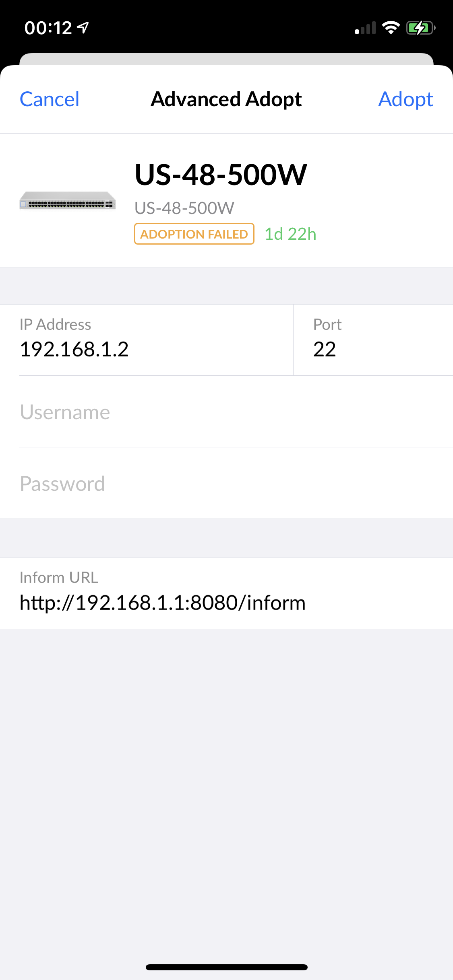The width and height of the screenshot is (453, 980).
Task: Tap the US-48-500W switch thumbnail image
Action: 68,200
